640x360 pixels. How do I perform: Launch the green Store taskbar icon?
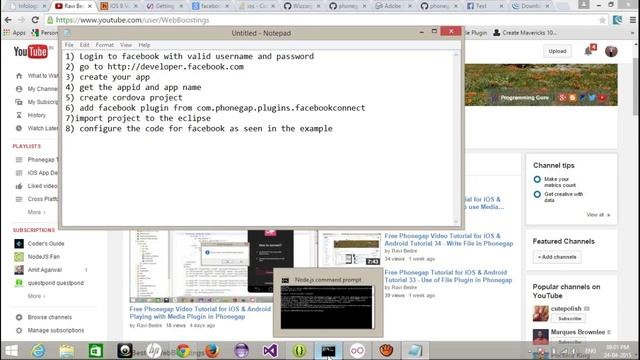96,351
